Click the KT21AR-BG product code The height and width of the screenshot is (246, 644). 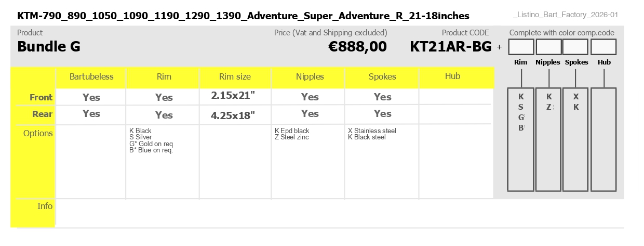[451, 47]
